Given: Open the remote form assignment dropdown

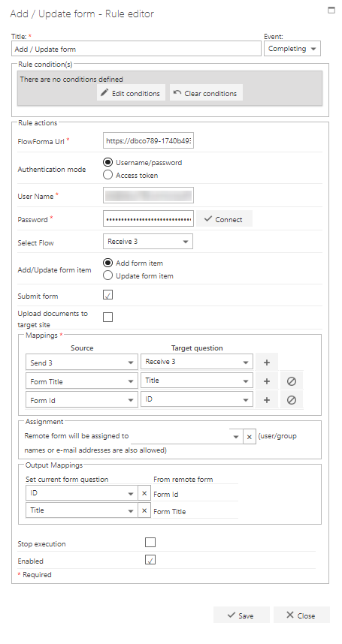Looking at the screenshot, I should coord(236,437).
